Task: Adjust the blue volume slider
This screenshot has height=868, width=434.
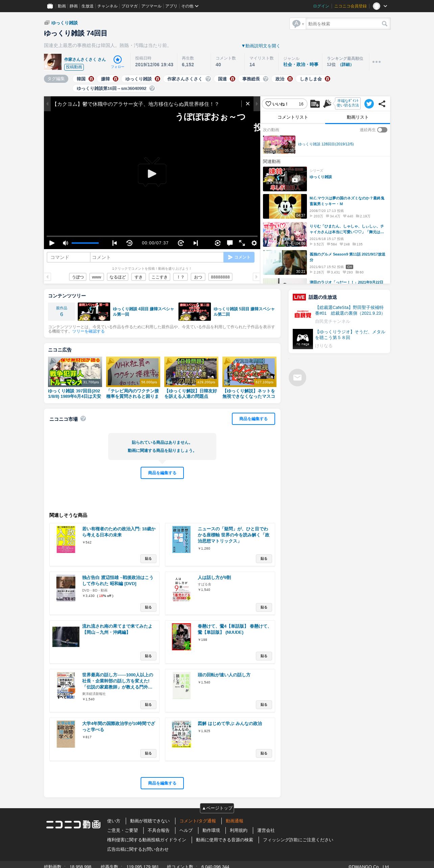Action: [x=85, y=243]
